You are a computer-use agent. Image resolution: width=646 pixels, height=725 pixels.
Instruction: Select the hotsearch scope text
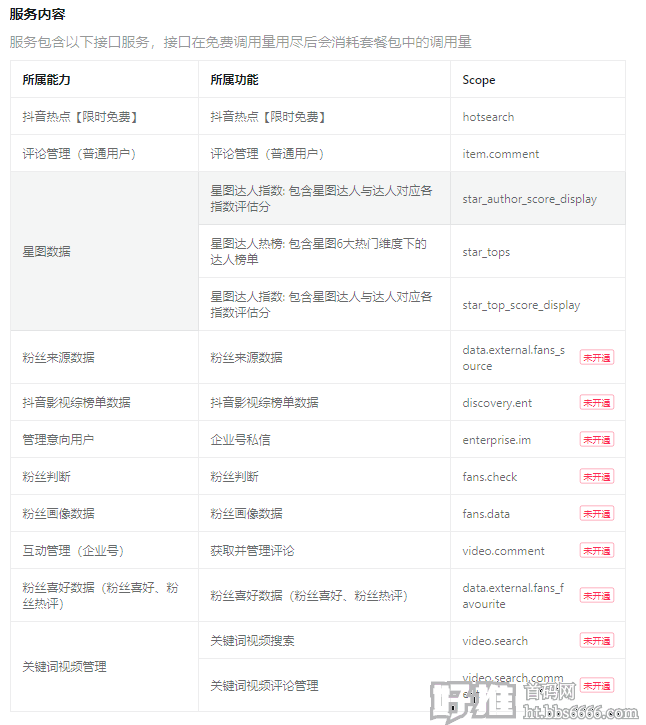(488, 117)
